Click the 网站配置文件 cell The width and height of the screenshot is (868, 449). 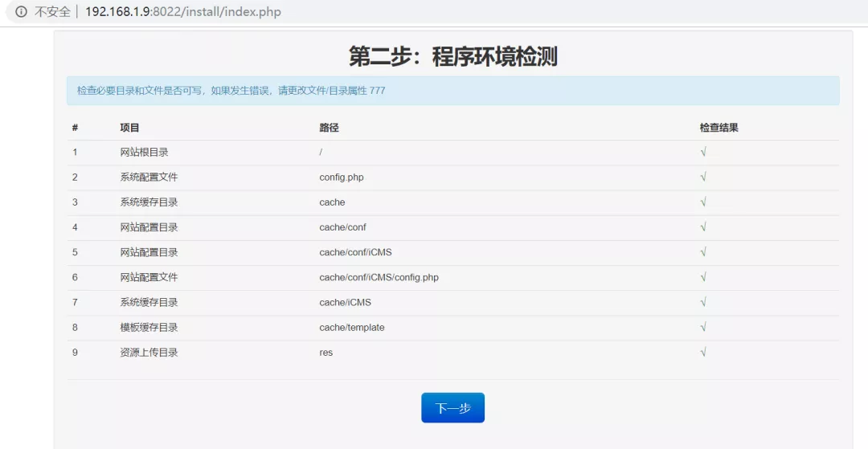tap(149, 277)
